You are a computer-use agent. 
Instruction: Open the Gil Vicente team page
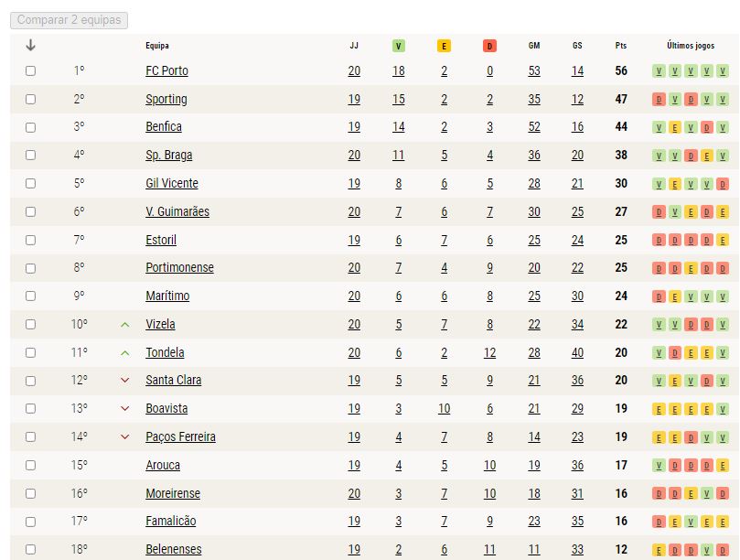coord(172,183)
